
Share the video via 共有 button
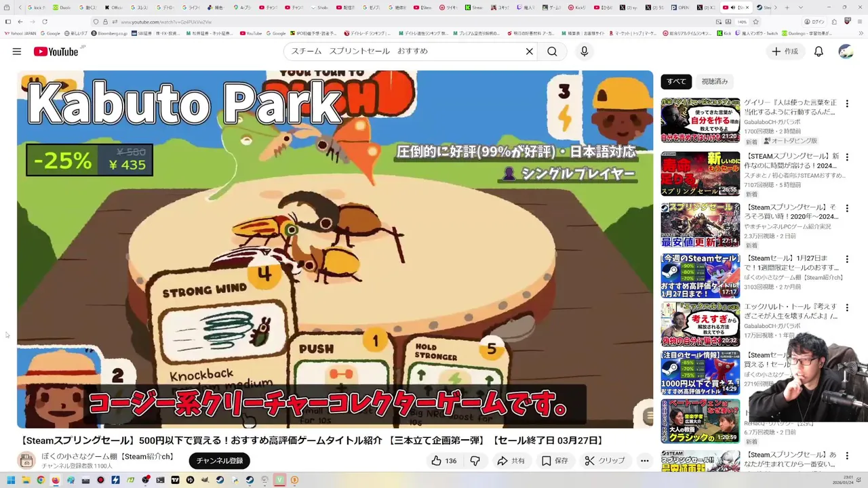511,461
